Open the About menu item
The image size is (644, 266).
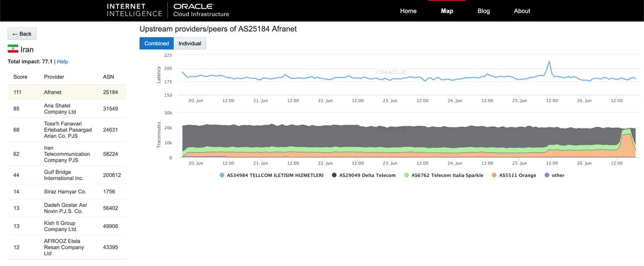tap(522, 11)
